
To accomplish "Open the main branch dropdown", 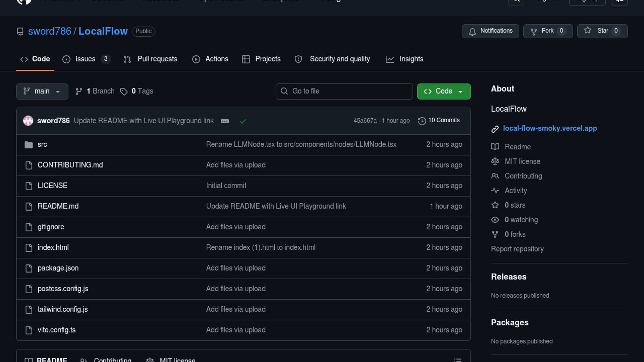I will coord(42,92).
